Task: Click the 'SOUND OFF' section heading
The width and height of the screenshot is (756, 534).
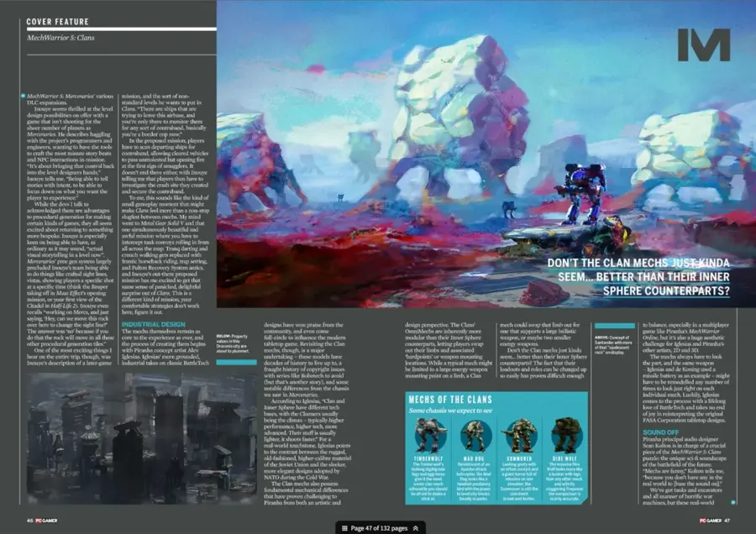Action: [x=660, y=432]
